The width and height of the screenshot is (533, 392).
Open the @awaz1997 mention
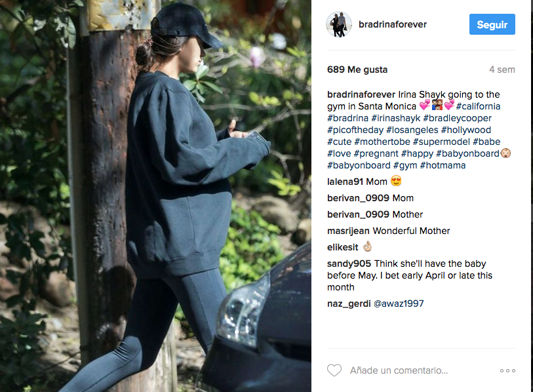(x=399, y=304)
